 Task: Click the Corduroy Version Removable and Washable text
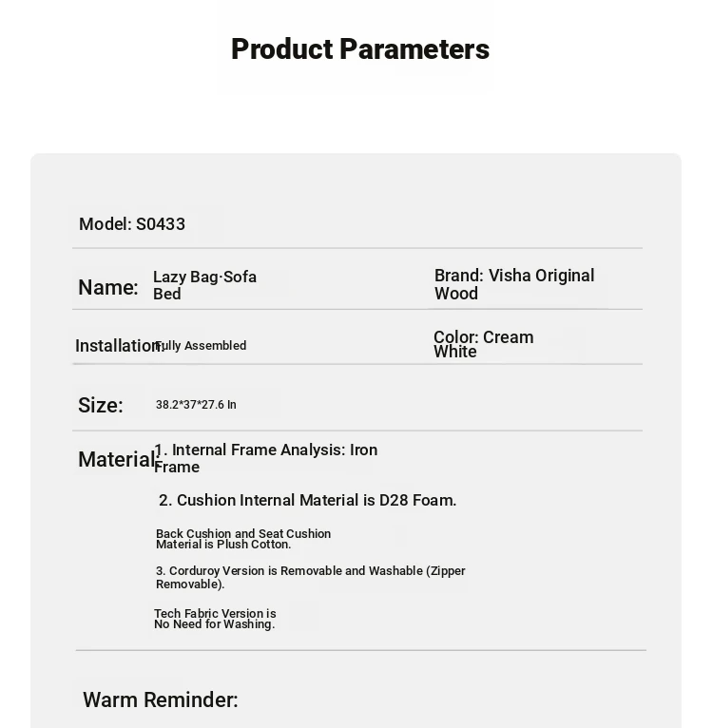310,577
